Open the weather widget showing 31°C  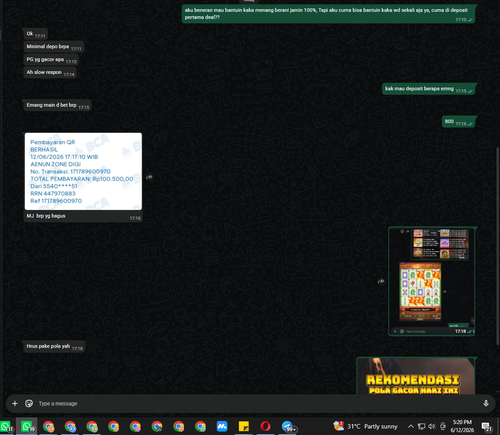[365, 426]
